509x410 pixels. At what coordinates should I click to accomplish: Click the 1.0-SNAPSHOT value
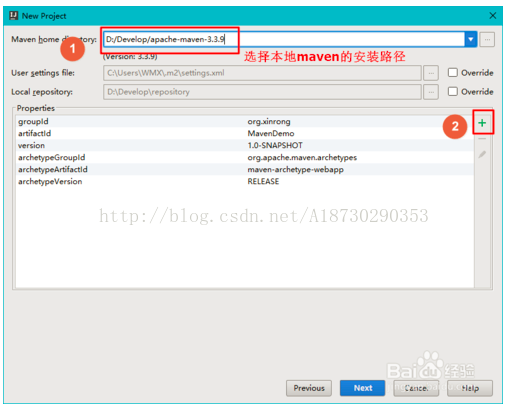[x=275, y=145]
